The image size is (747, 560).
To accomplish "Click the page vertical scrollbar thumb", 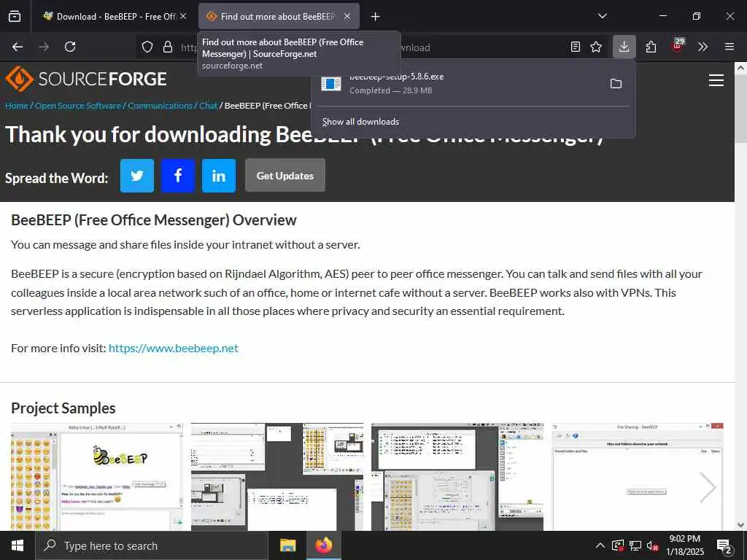I will 740,109.
